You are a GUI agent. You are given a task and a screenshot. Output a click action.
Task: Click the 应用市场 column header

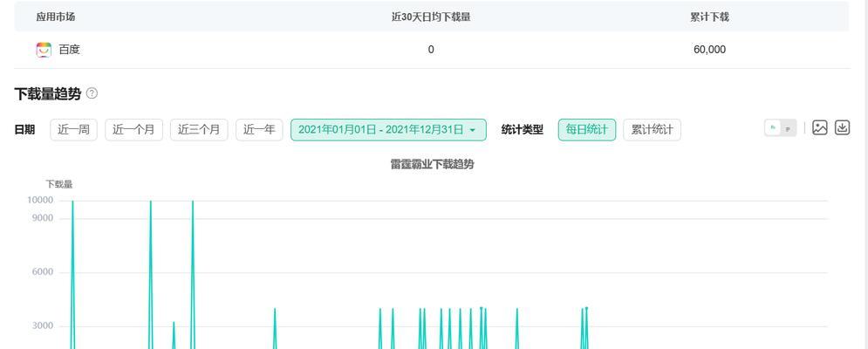(56, 17)
